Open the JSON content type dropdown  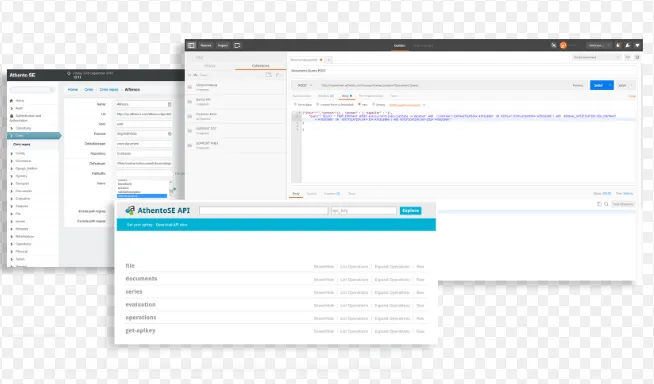[407, 105]
